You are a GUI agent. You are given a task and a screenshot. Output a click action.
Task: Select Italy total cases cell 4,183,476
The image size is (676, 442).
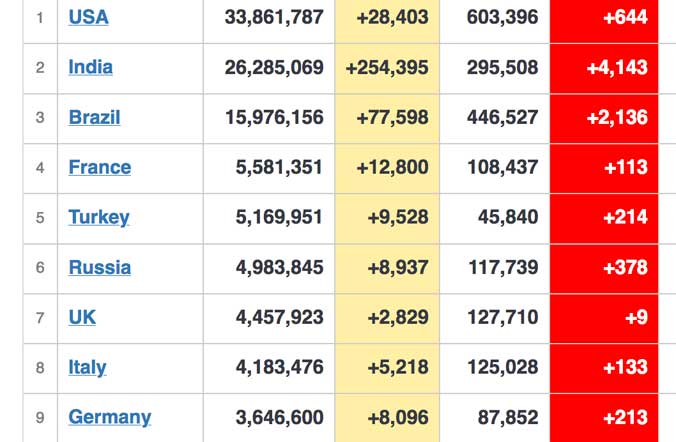[269, 368]
